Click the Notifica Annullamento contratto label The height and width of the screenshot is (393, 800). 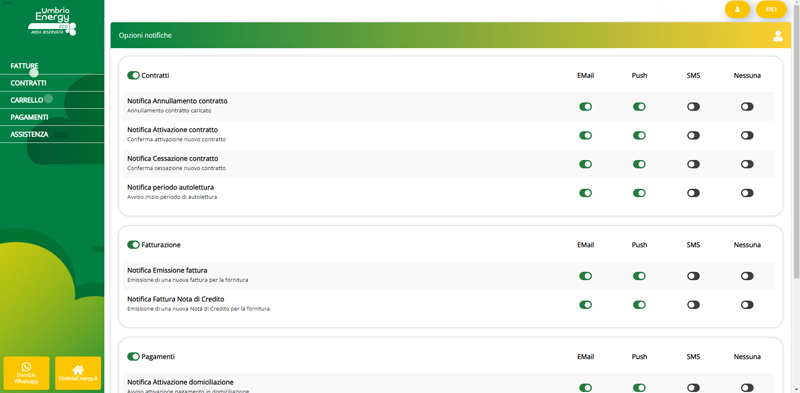pos(178,101)
